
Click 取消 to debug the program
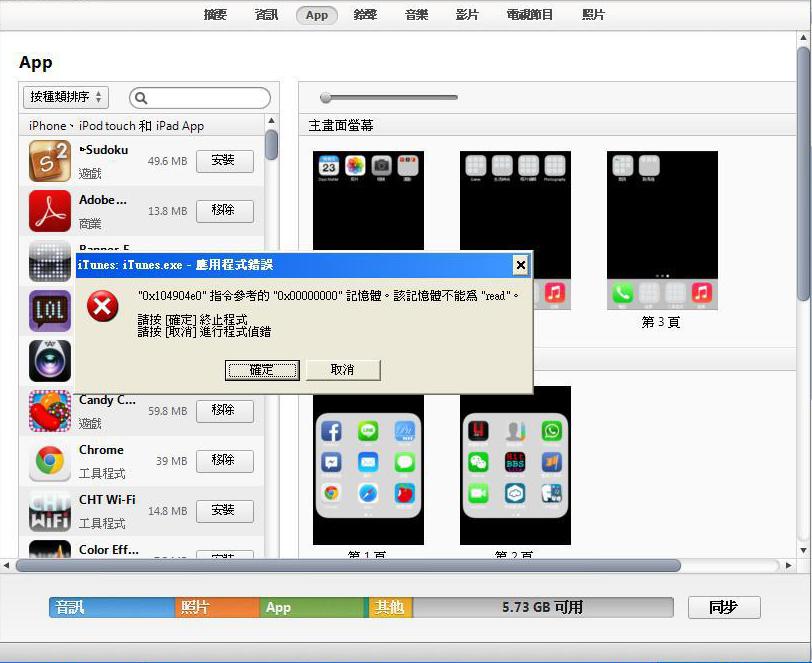pos(343,370)
